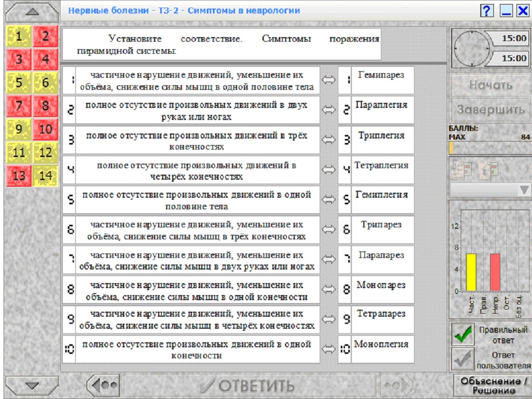
Task: Click the match arrow for Парапарез row
Action: [328, 259]
